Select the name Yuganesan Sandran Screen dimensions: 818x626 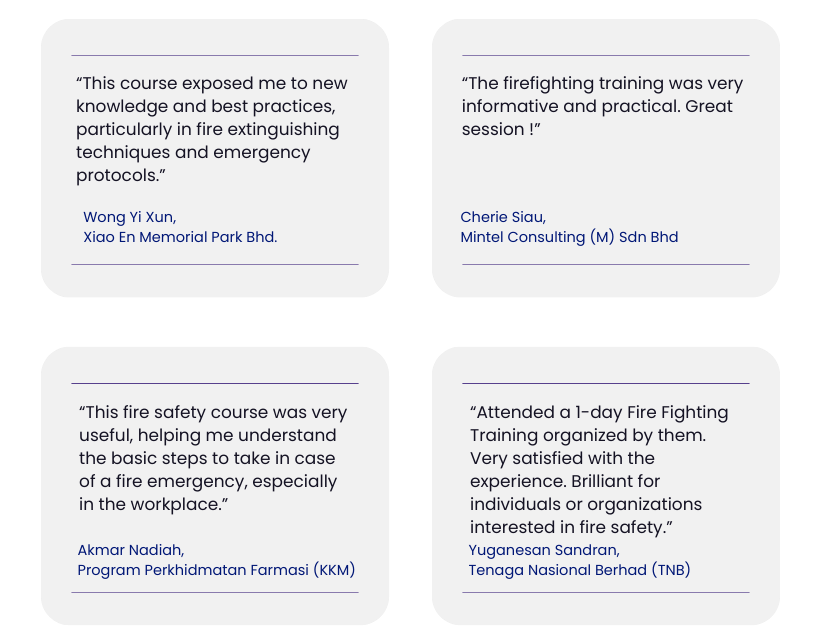pos(544,550)
